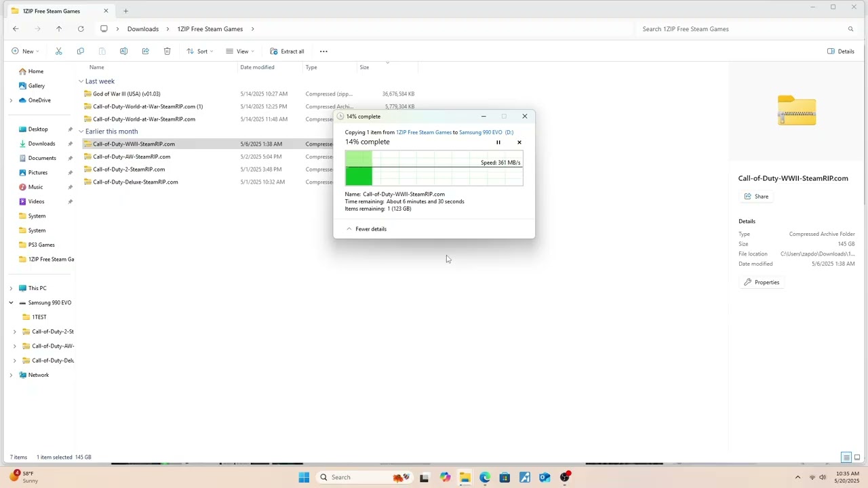Expand OneDrive in the navigation tree
This screenshot has width=868, height=488.
(11, 100)
